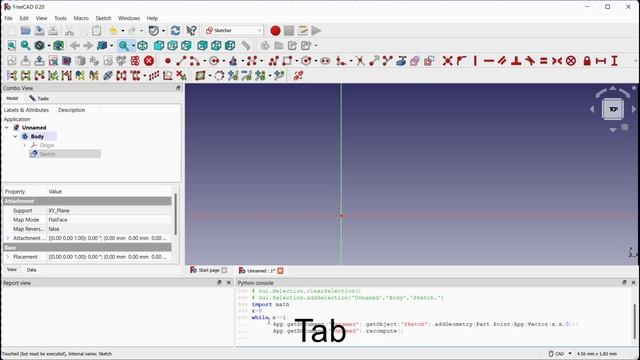Select the Create Polyline tool
Screen dimensions: 640x360
pos(273,61)
